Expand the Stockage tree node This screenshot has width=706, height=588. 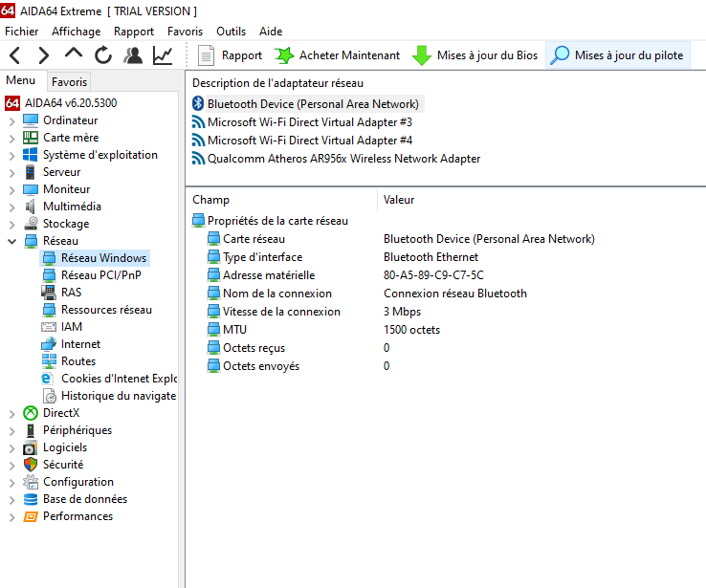12,225
